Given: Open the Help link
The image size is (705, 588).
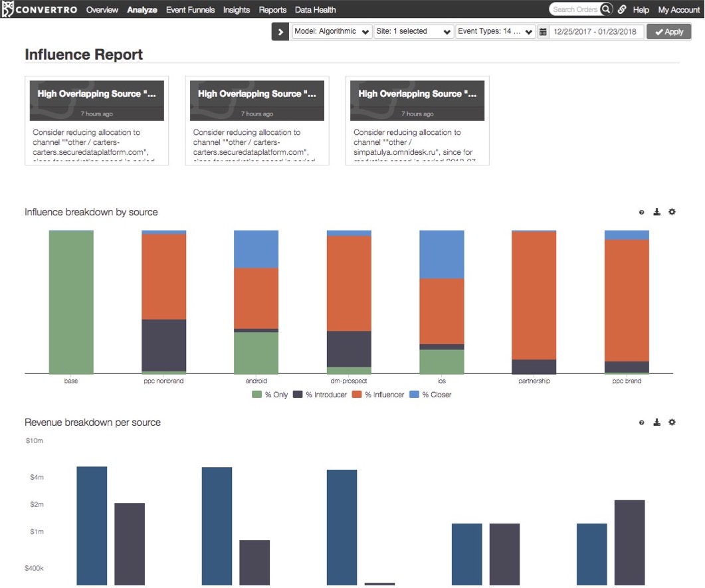Looking at the screenshot, I should pyautogui.click(x=641, y=9).
